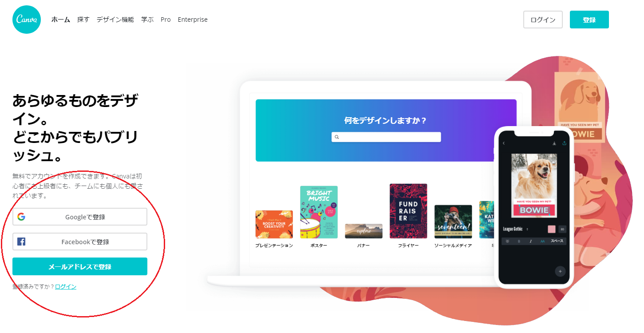Click メールアドレスで登録 button
The image size is (644, 333).
(80, 266)
